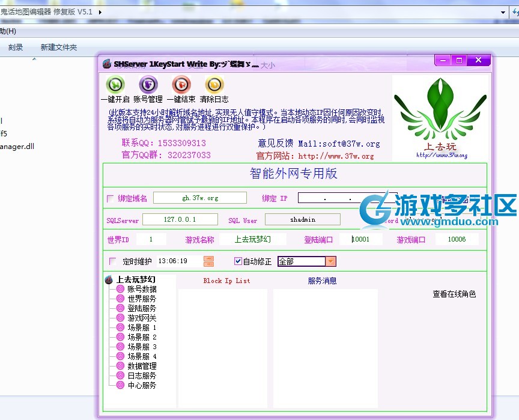Expand the breadcrumb arrow after 修复版 V5.1
This screenshot has width=519, height=420.
point(100,12)
